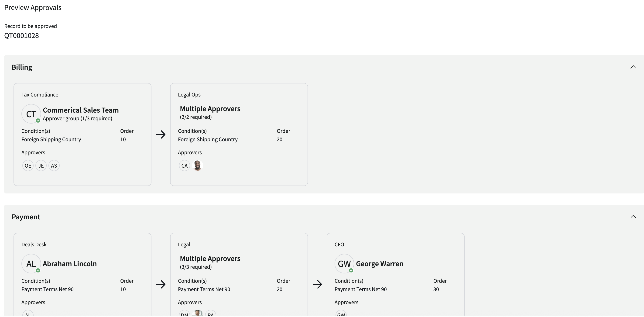This screenshot has width=644, height=317.
Task: Open Abraham Lincoln approver name
Action: click(x=70, y=264)
